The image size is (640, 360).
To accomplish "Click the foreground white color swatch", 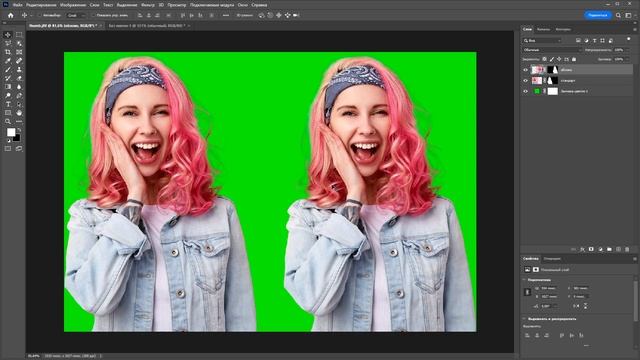I will tap(11, 132).
